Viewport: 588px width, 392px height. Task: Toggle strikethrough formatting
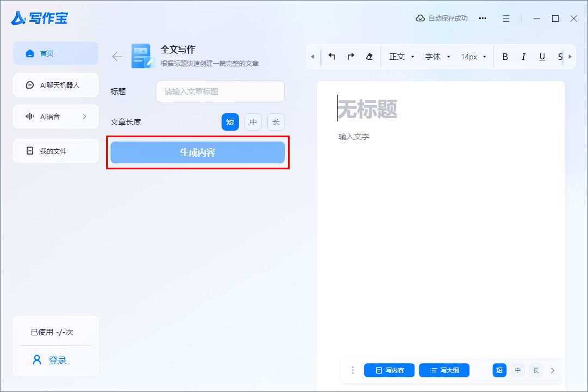(560, 57)
